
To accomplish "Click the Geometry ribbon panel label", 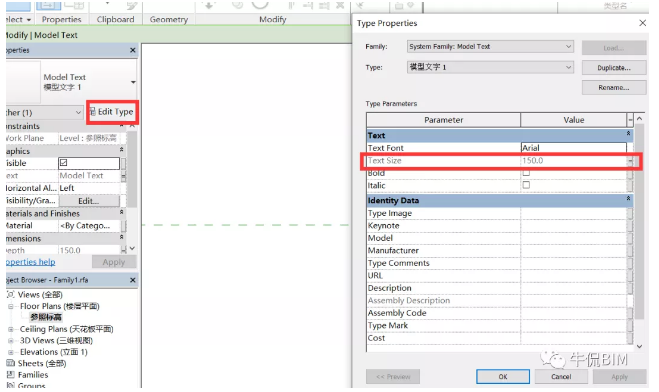I will coord(169,20).
